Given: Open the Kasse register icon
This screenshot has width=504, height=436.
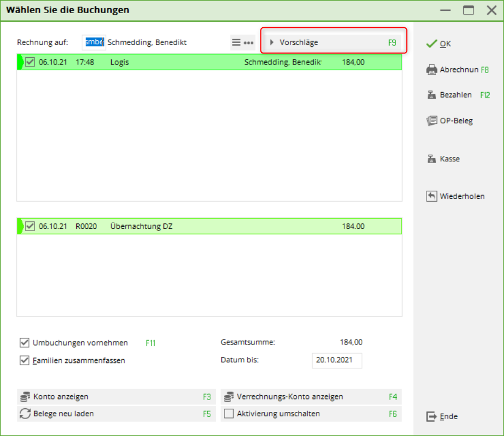Looking at the screenshot, I should pos(432,159).
